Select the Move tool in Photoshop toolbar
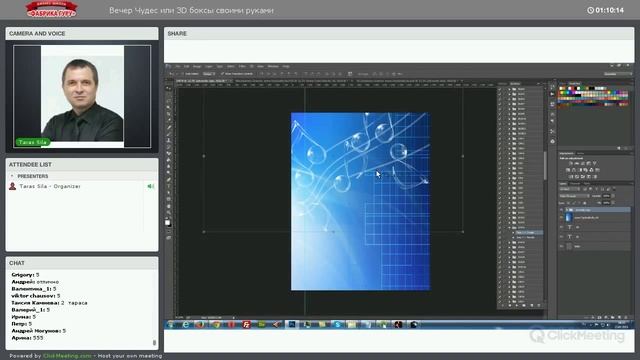 point(168,88)
